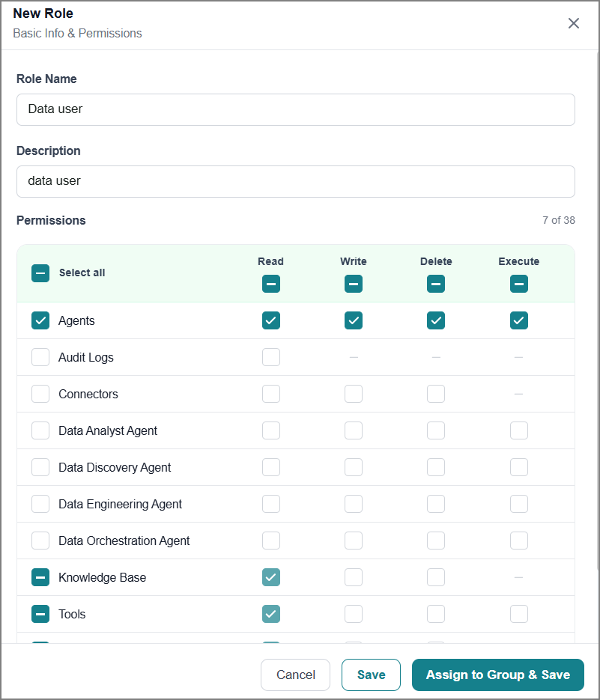
Task: Click the Cancel button
Action: click(295, 675)
